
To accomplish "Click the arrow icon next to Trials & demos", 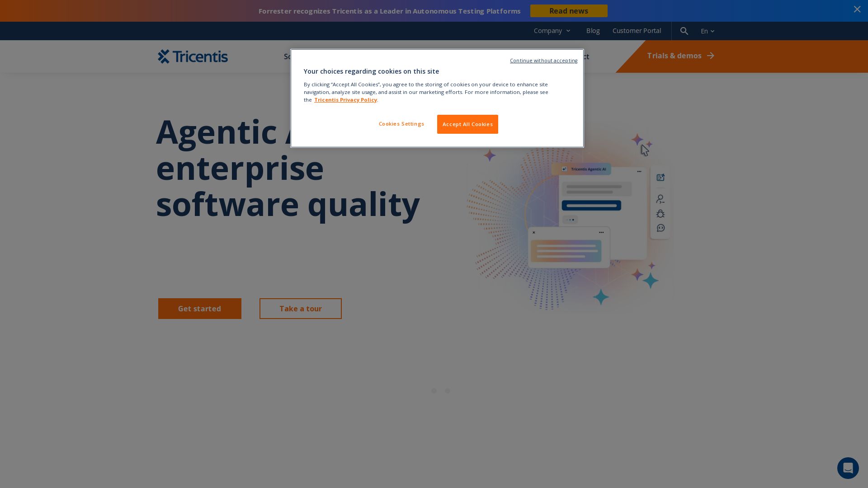I will [711, 56].
